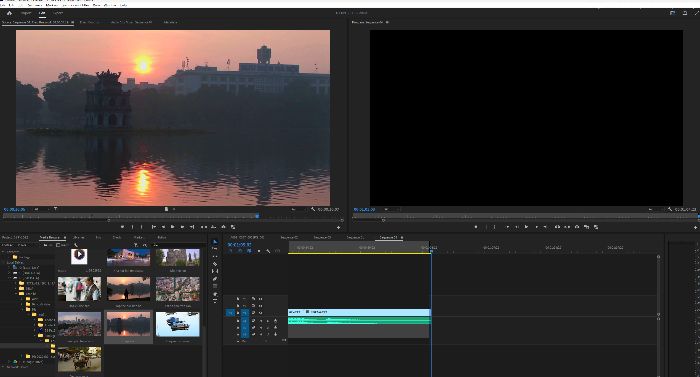Switch to the Edit workspace tab

(42, 13)
